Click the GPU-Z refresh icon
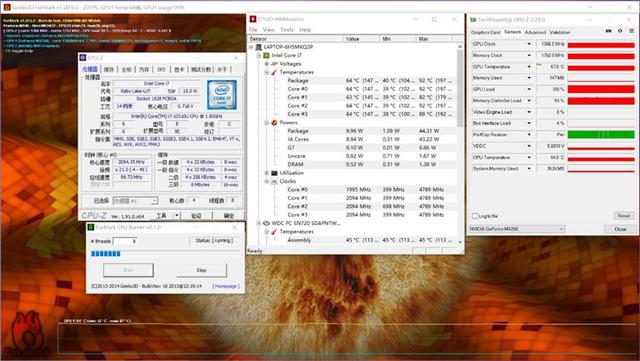This screenshot has height=361, width=640. [620, 31]
